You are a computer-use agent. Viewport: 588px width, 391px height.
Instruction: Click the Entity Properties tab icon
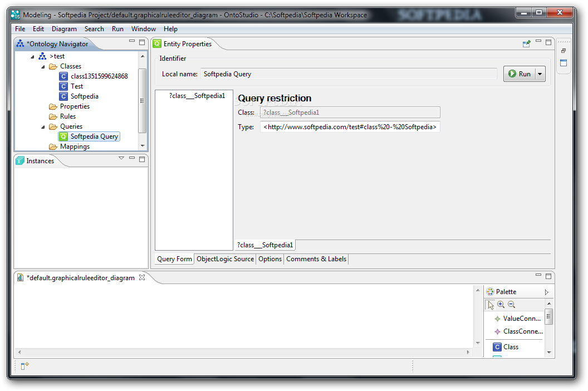(x=157, y=43)
